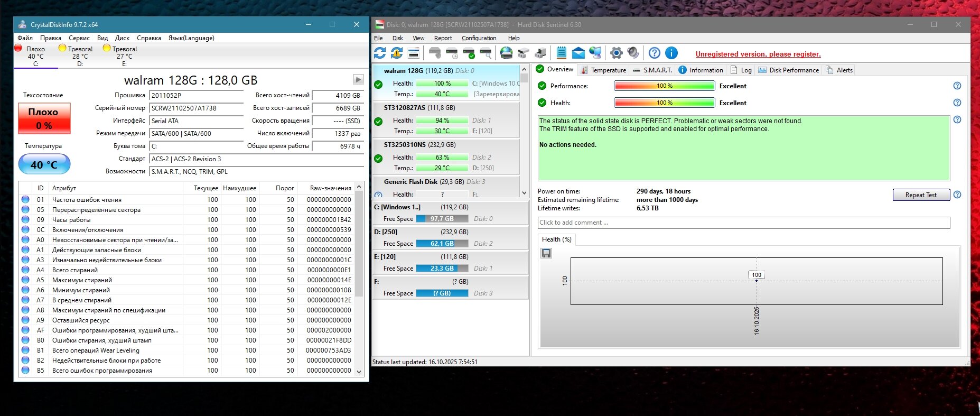Viewport: 980px width, 416px height.
Task: Open the Сервис menu in CrystalDiskInfo
Action: 79,38
